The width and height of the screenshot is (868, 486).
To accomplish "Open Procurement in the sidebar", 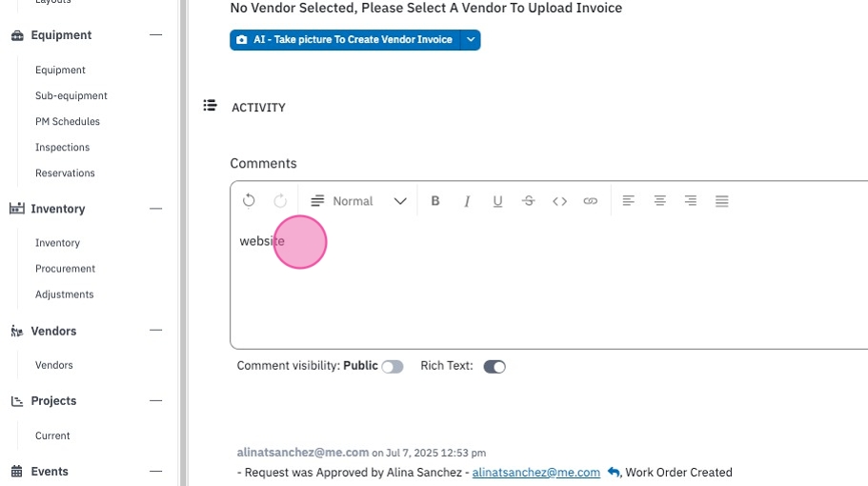I will point(66,269).
